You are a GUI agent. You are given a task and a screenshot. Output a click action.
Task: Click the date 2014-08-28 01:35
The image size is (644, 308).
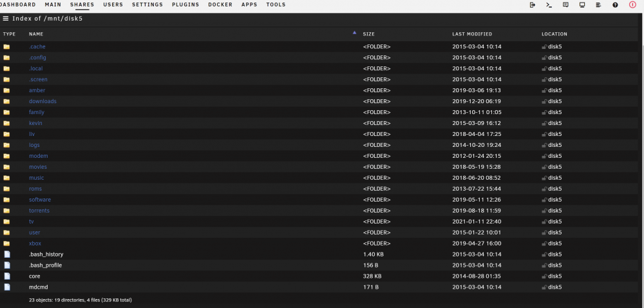[477, 276]
